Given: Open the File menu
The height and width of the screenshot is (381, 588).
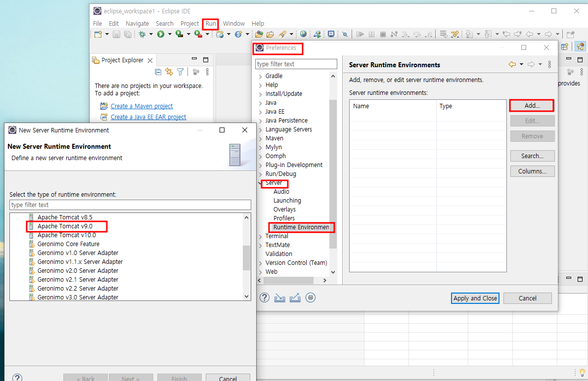Looking at the screenshot, I should pyautogui.click(x=97, y=23).
